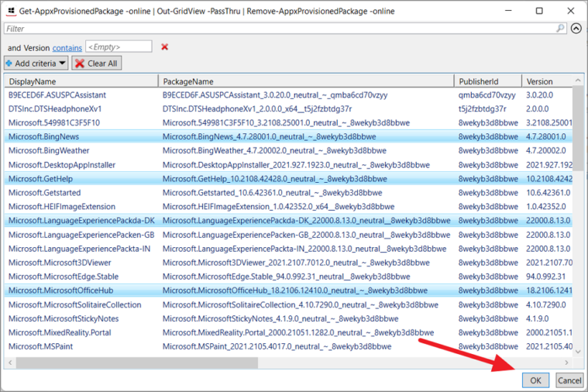Sort by Version column header
This screenshot has width=588, height=392.
tap(548, 81)
